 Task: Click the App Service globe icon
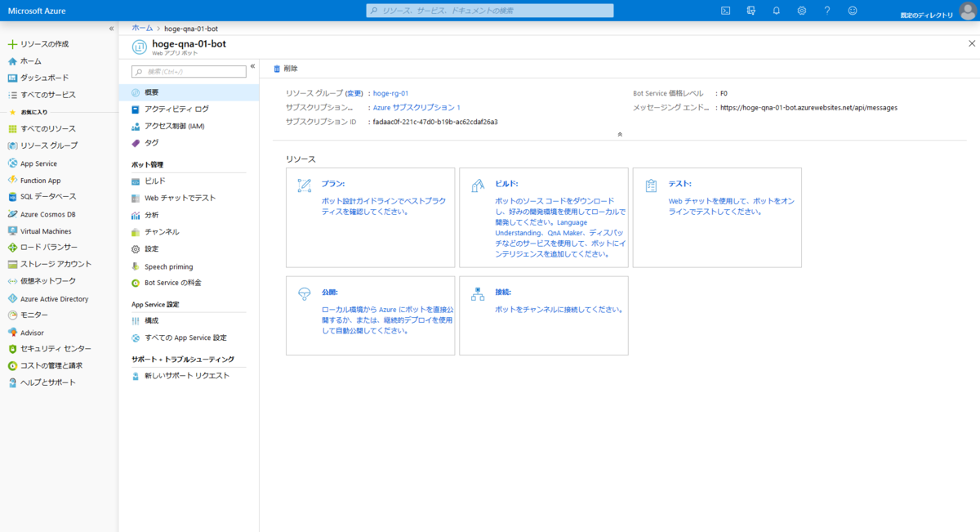coord(12,163)
